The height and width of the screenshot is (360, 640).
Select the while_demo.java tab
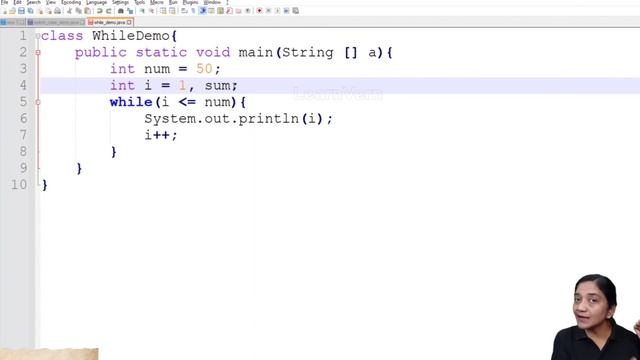pos(110,22)
